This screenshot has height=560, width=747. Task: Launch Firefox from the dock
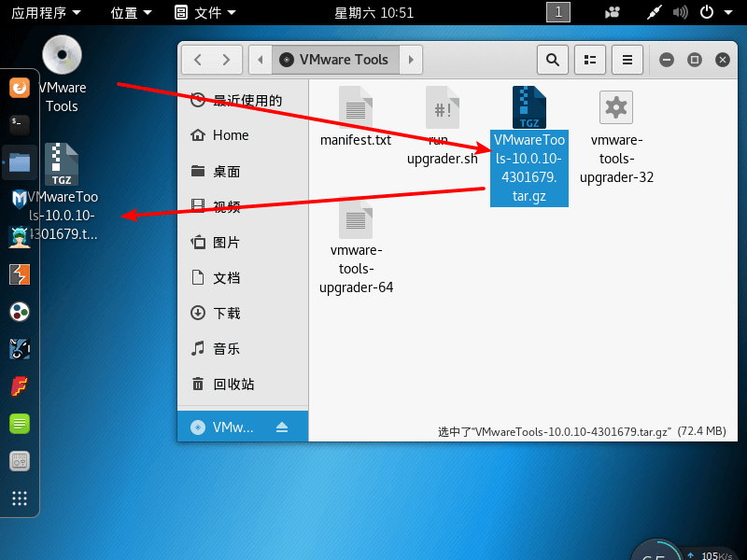20,88
